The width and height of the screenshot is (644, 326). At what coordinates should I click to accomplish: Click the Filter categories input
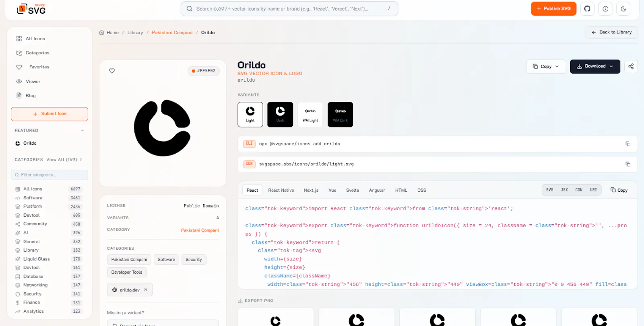point(50,175)
